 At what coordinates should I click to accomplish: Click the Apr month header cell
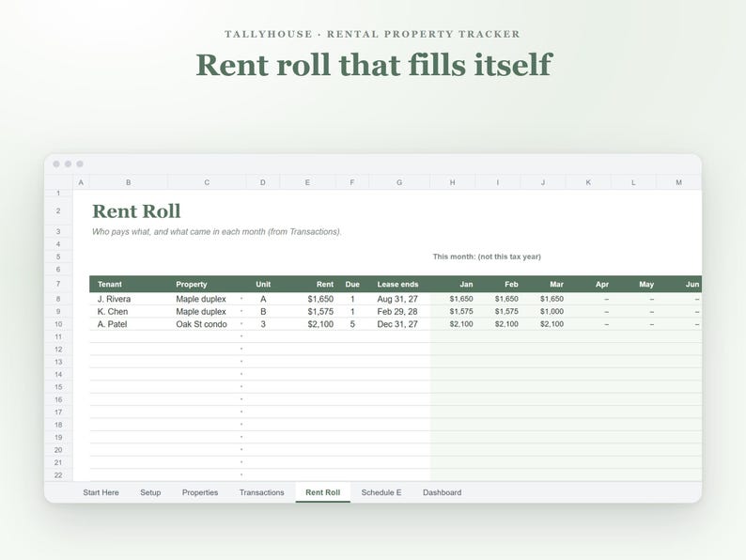point(588,284)
